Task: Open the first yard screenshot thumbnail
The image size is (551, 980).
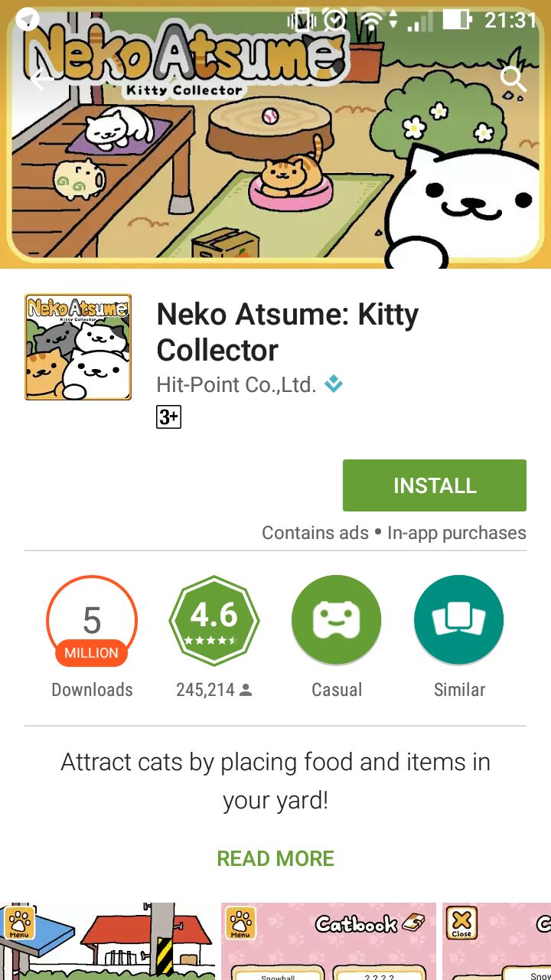Action: (x=108, y=941)
